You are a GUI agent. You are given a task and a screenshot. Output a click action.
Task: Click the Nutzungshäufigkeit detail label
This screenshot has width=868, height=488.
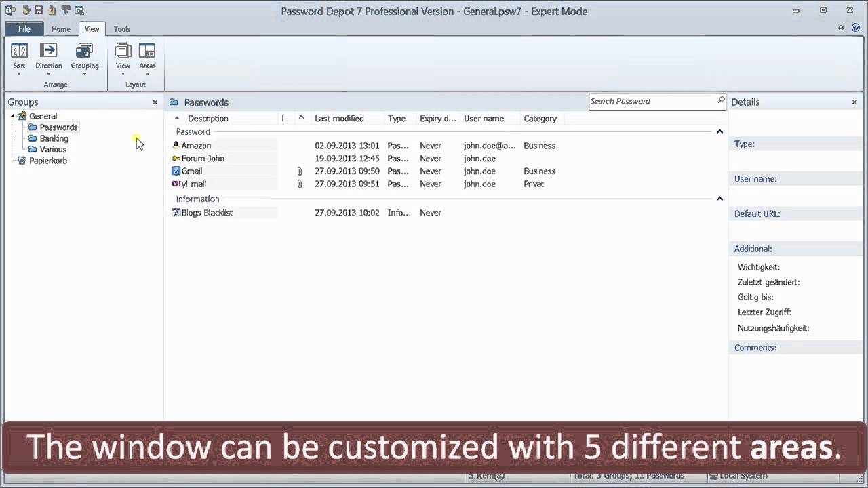click(x=774, y=329)
